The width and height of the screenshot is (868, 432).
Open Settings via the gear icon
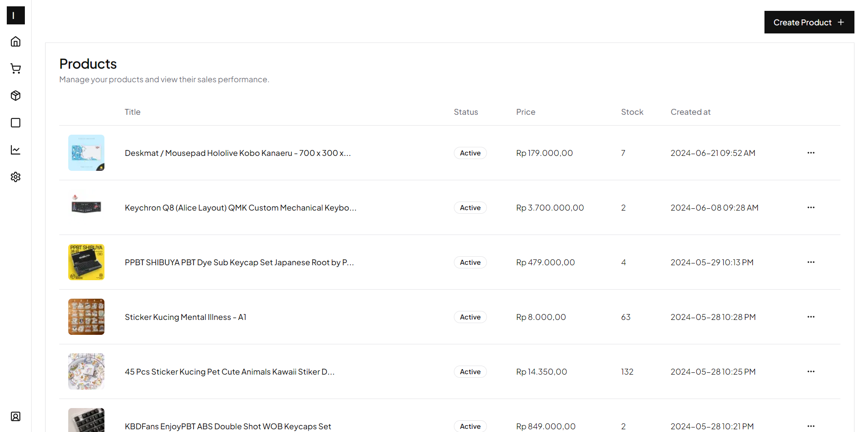[x=15, y=177]
